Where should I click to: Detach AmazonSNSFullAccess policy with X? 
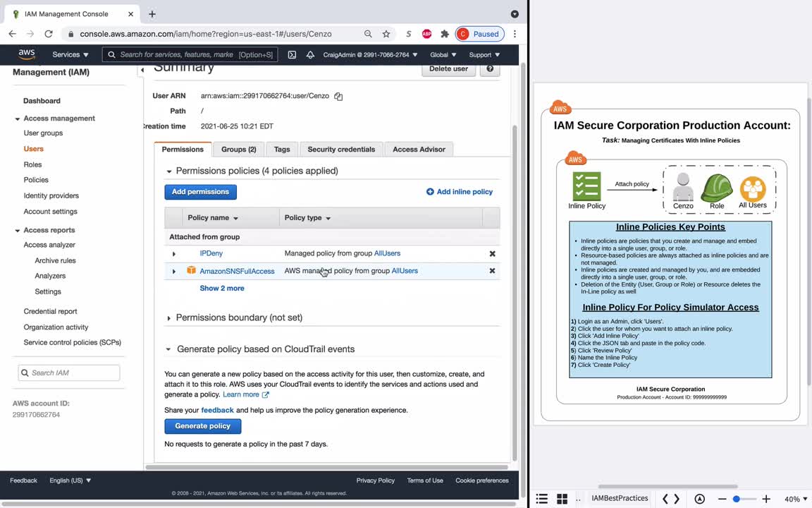coord(492,271)
